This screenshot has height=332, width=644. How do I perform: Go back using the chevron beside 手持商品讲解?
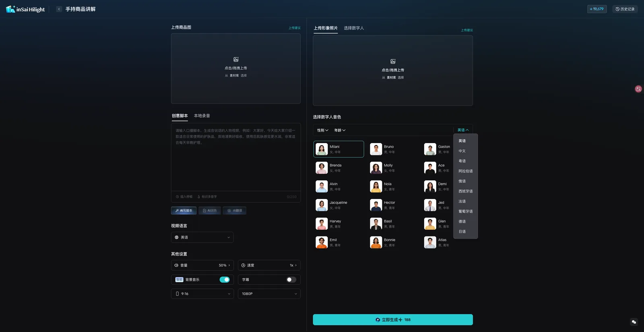point(59,9)
